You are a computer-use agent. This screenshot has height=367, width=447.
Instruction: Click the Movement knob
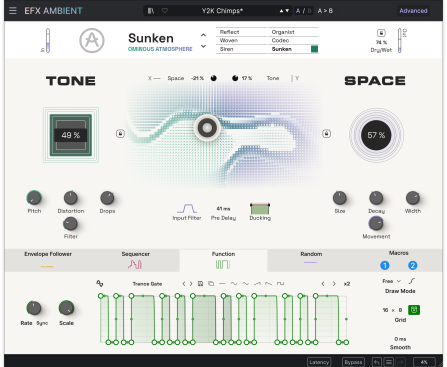coord(376,223)
